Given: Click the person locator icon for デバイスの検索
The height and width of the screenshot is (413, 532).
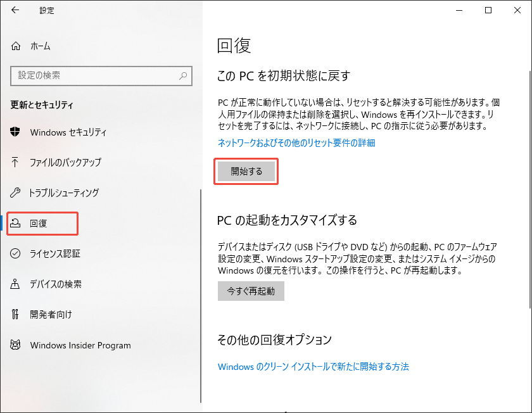Looking at the screenshot, I should tap(15, 284).
